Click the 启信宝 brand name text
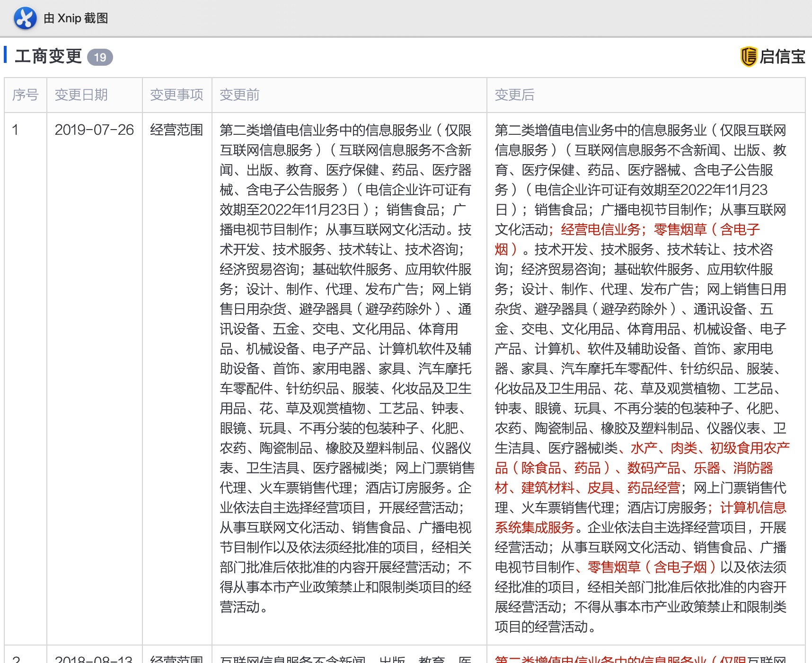Screen dimensions: 812x663 pos(782,57)
